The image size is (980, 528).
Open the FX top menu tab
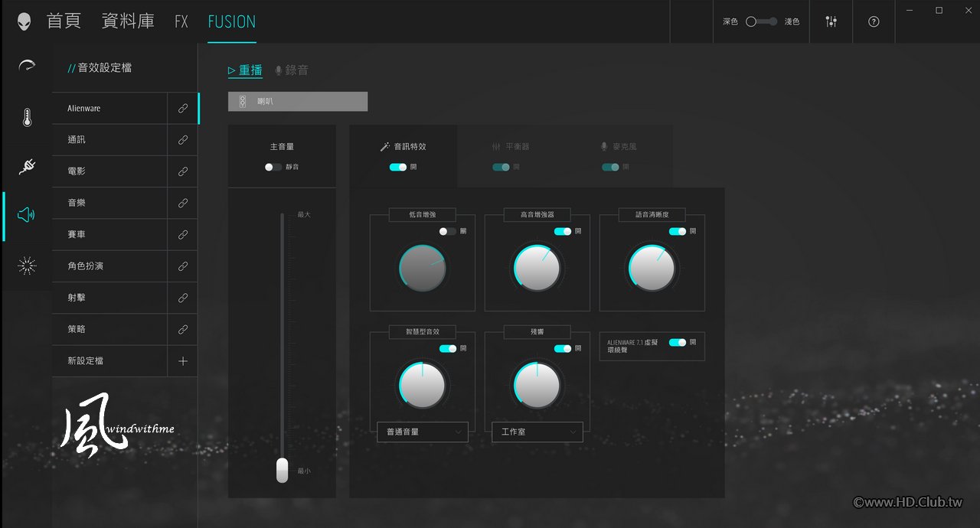tap(181, 21)
